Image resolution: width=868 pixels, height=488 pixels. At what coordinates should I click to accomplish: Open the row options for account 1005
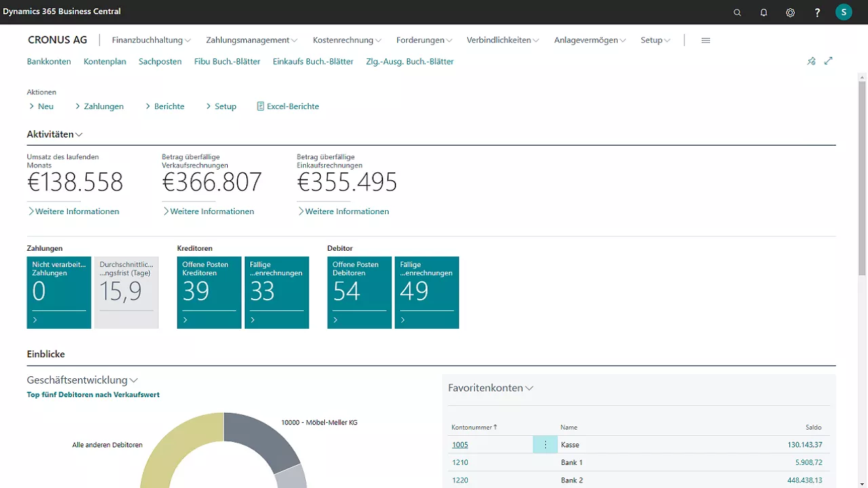pyautogui.click(x=545, y=445)
